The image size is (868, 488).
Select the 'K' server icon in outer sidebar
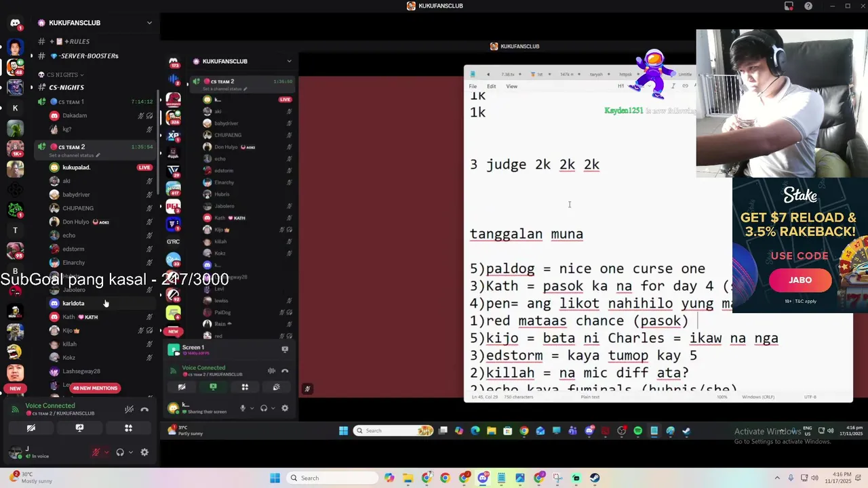pyautogui.click(x=15, y=108)
